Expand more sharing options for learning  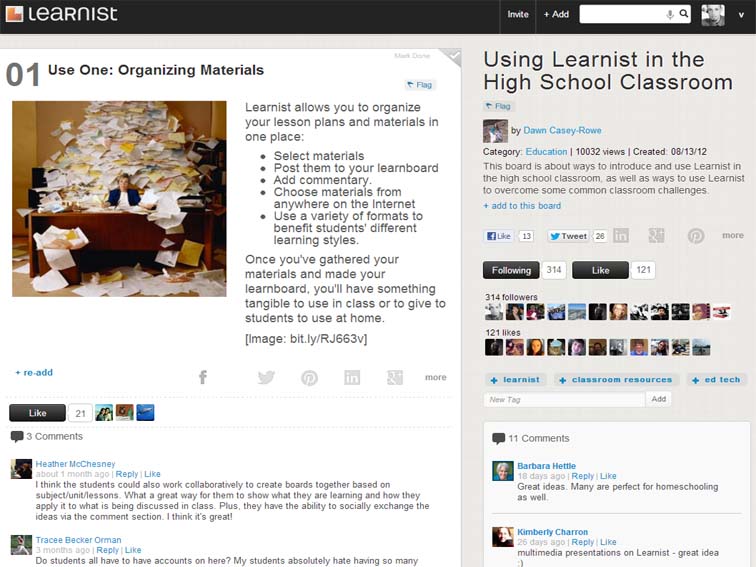tap(435, 378)
